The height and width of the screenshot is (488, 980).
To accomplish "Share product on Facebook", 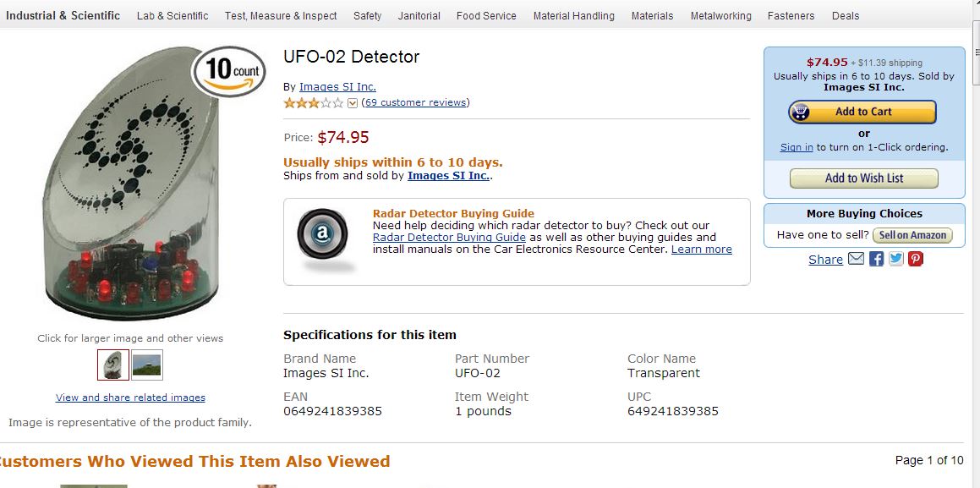I will [x=876, y=259].
